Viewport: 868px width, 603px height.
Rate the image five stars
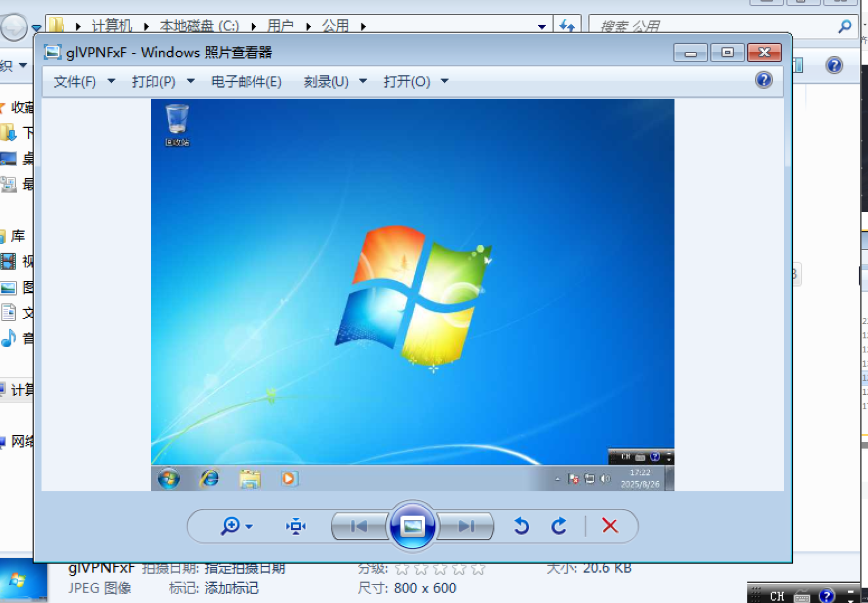478,569
